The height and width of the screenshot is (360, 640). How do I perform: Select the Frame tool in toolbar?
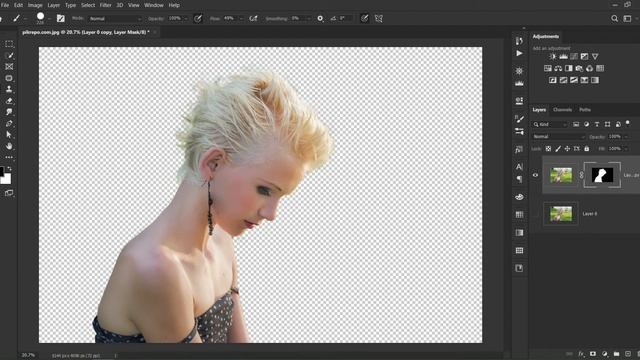[9, 67]
